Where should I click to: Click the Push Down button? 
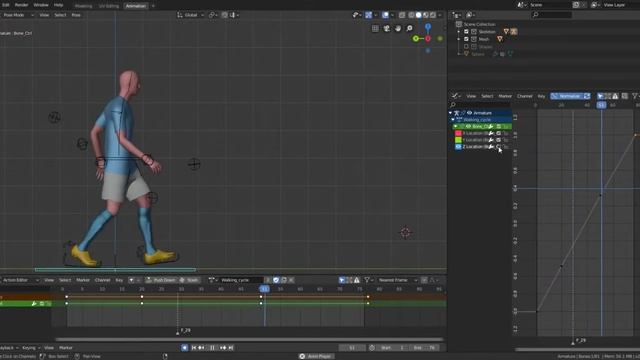(161, 280)
